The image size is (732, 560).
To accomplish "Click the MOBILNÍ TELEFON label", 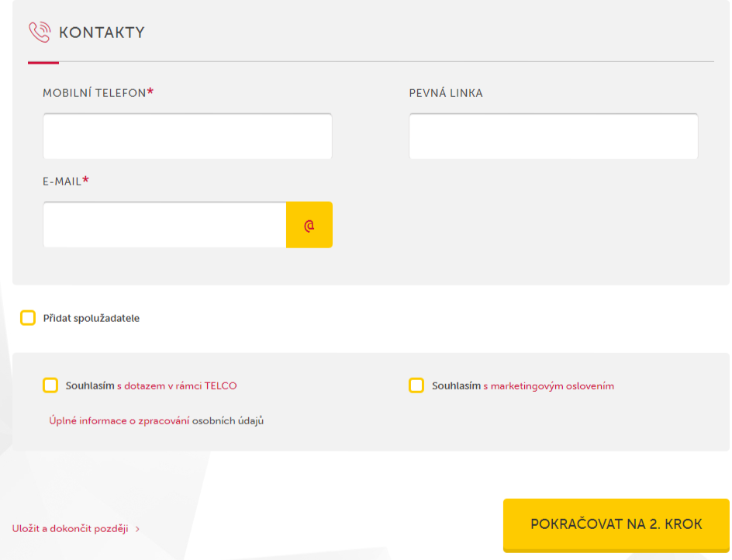I will tap(94, 93).
